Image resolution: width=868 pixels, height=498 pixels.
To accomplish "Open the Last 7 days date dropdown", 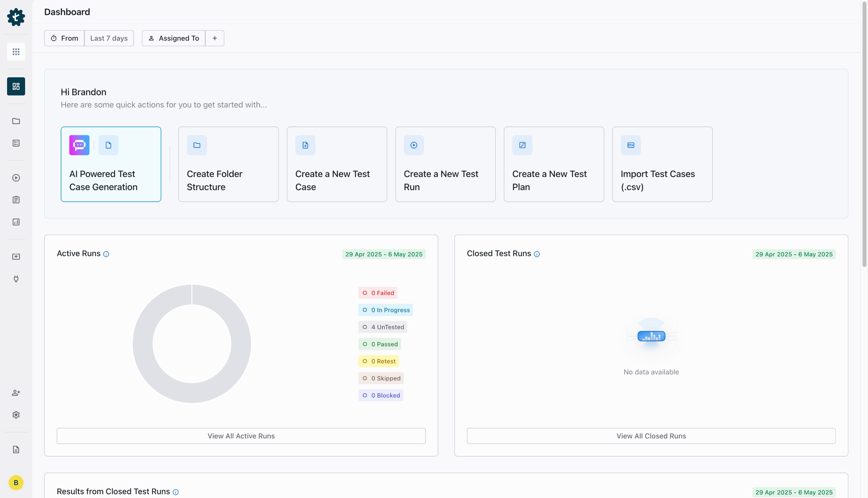I will [x=109, y=38].
